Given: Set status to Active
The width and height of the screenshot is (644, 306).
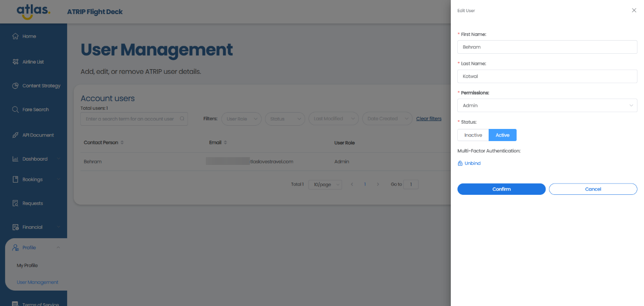Looking at the screenshot, I should point(502,135).
